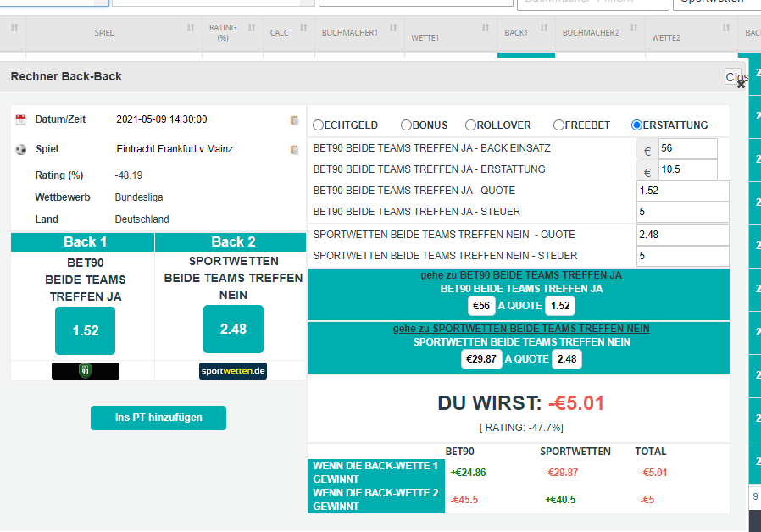The width and height of the screenshot is (761, 532).
Task: Sort by the WETTE2 column arrows
Action: pyautogui.click(x=726, y=28)
